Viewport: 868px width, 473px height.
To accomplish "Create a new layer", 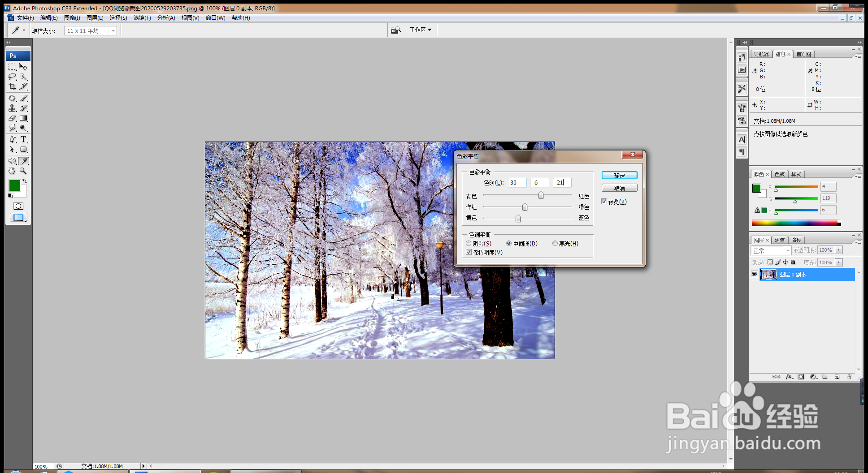I will click(837, 377).
